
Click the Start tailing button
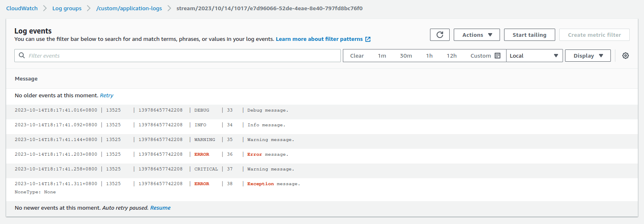pyautogui.click(x=529, y=35)
